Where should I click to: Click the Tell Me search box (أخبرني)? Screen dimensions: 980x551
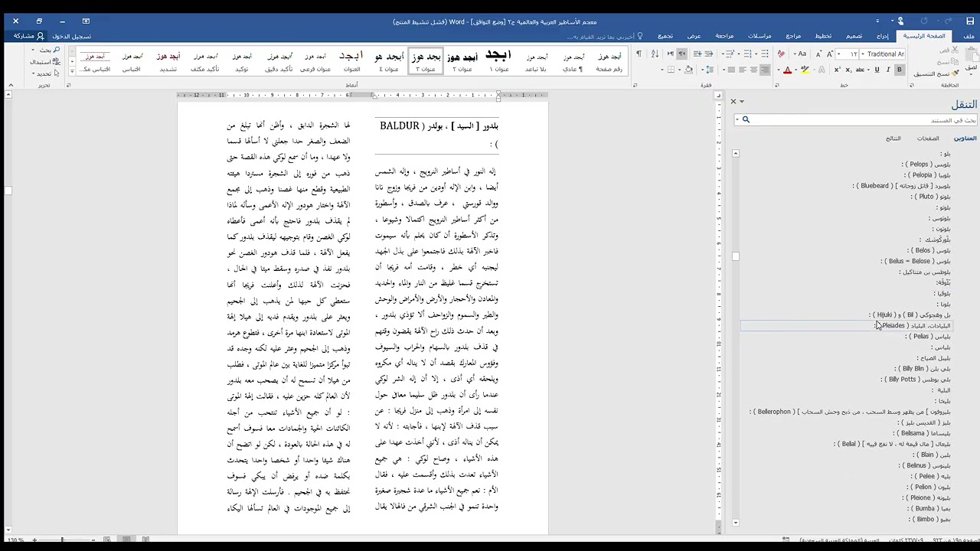[x=604, y=36]
